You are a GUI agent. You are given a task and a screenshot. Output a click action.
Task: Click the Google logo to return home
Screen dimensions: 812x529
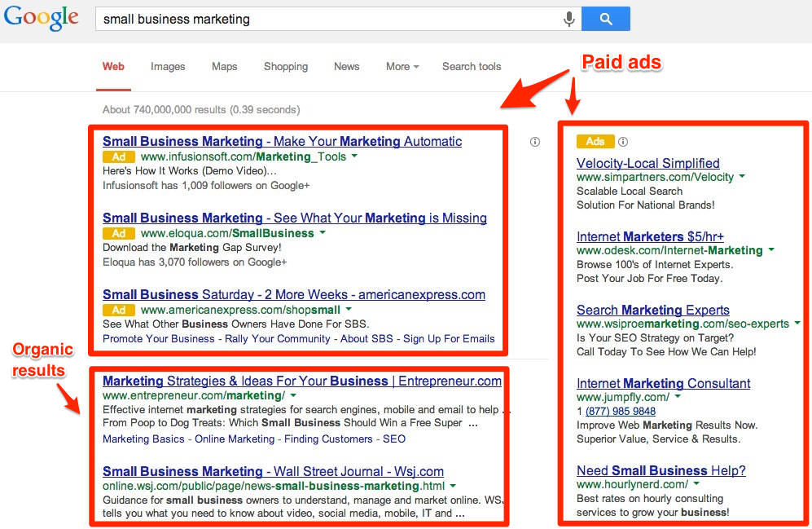point(42,18)
